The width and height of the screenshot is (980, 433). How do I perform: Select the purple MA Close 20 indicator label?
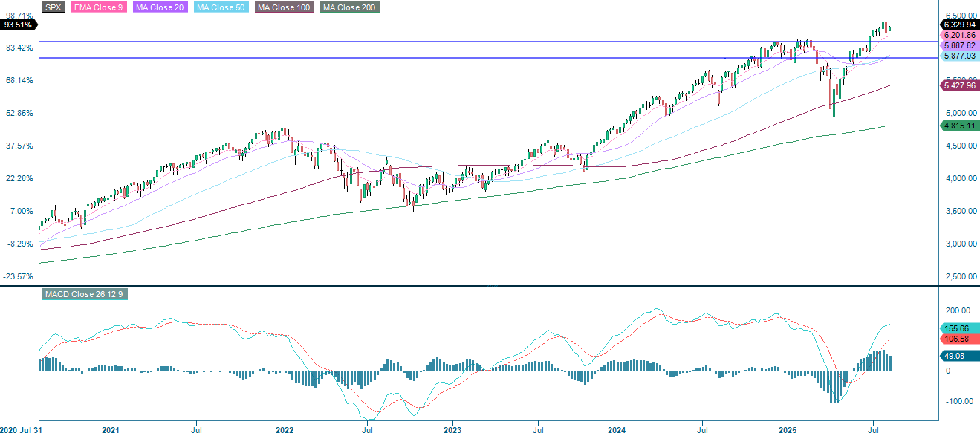click(x=159, y=7)
